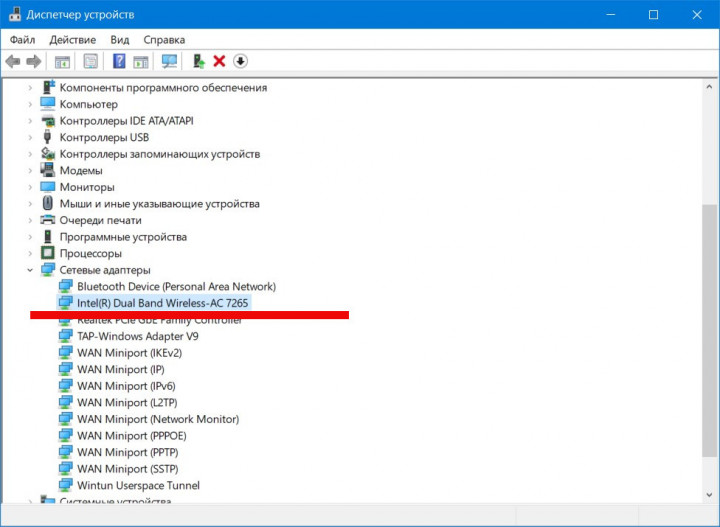Open the Справка menu
The width and height of the screenshot is (720, 527).
[x=164, y=39]
